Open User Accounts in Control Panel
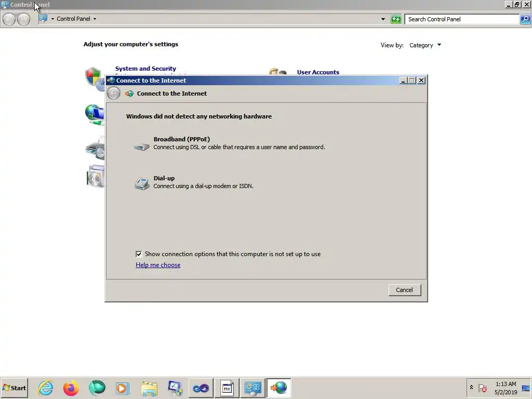The image size is (532, 399). click(x=318, y=72)
